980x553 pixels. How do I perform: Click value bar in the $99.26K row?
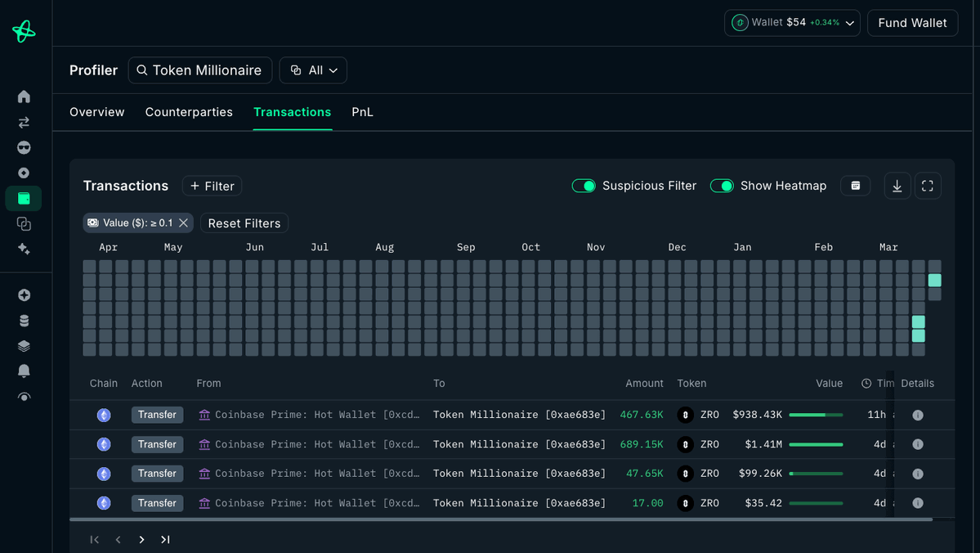(816, 474)
